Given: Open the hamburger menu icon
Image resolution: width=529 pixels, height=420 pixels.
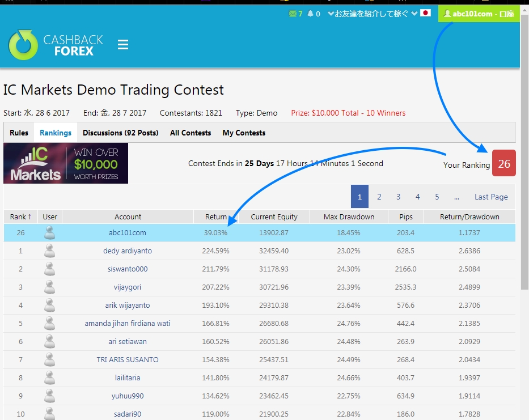Looking at the screenshot, I should coord(123,45).
